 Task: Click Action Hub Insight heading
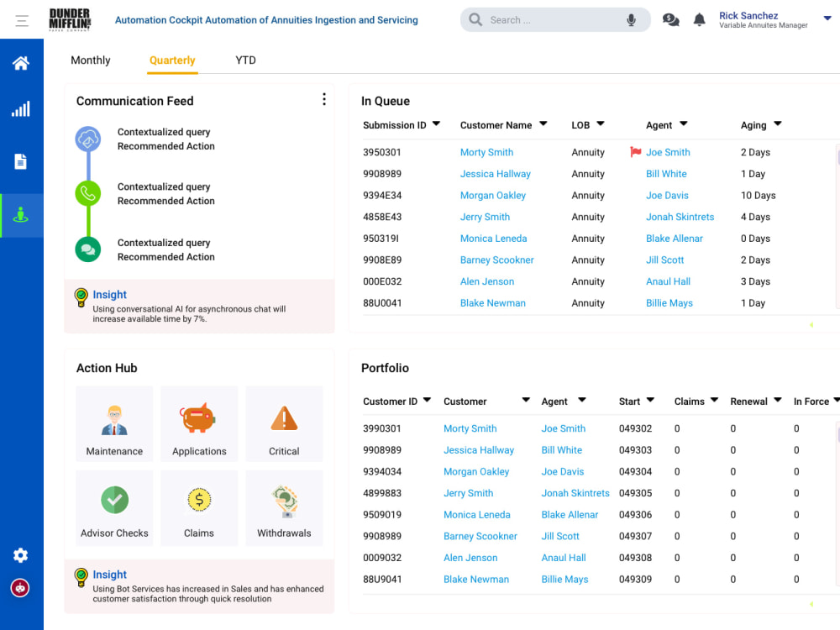(x=109, y=575)
